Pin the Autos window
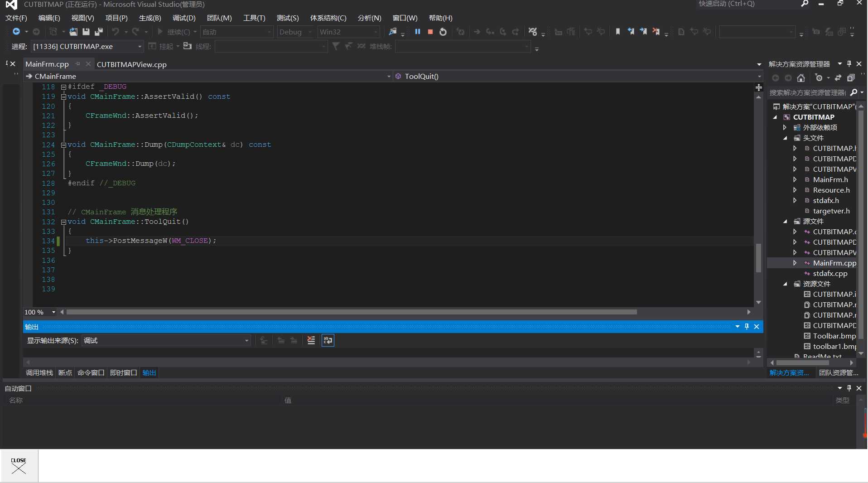Image resolution: width=868 pixels, height=483 pixels. [x=849, y=388]
